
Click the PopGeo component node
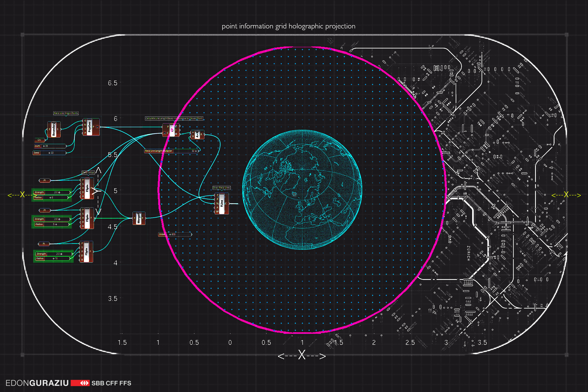90,127
